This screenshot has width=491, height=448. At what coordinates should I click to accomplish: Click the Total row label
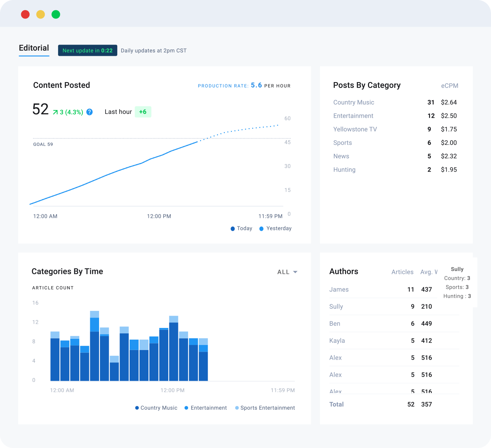click(x=336, y=404)
